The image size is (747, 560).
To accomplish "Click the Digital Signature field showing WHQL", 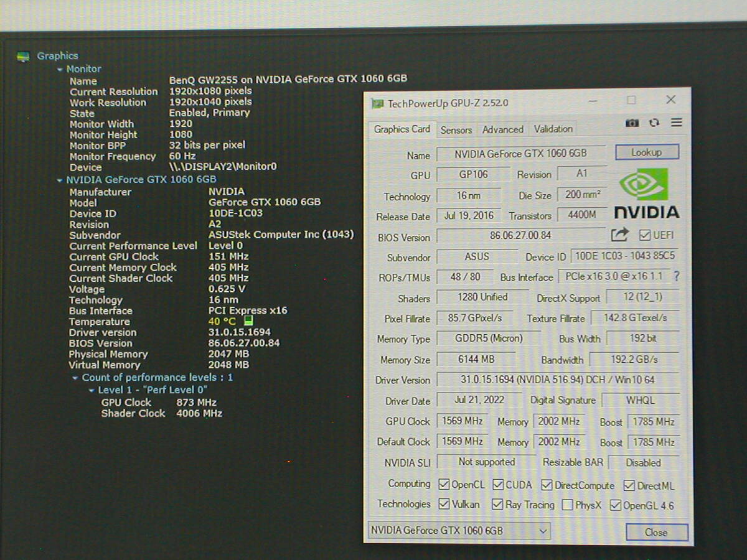I will [x=641, y=400].
